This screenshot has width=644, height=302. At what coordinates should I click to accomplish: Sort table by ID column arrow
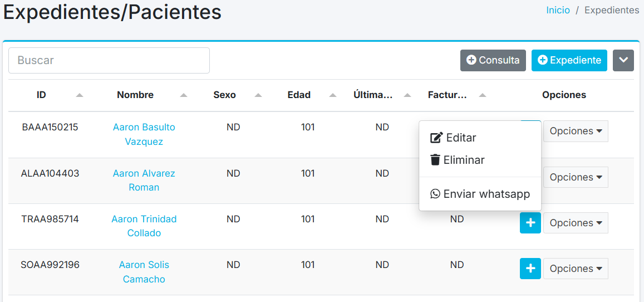(80, 95)
